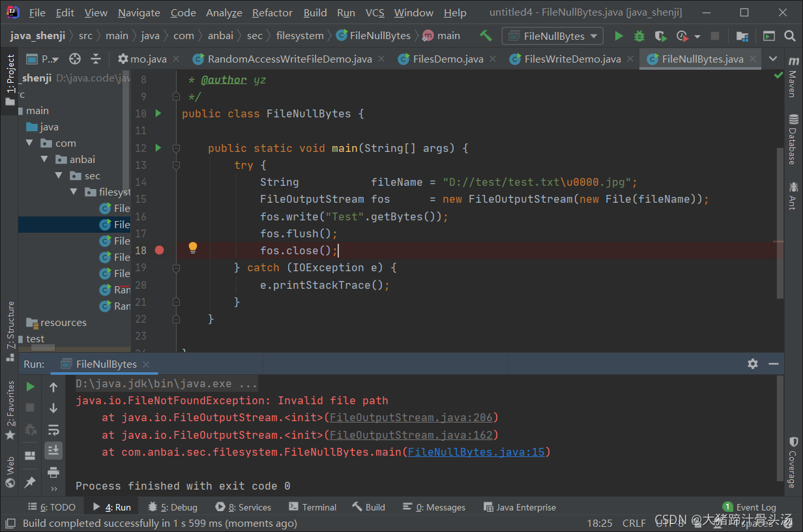803x532 pixels.
Task: Start debugging with the bug icon in toolbar
Action: coord(639,37)
